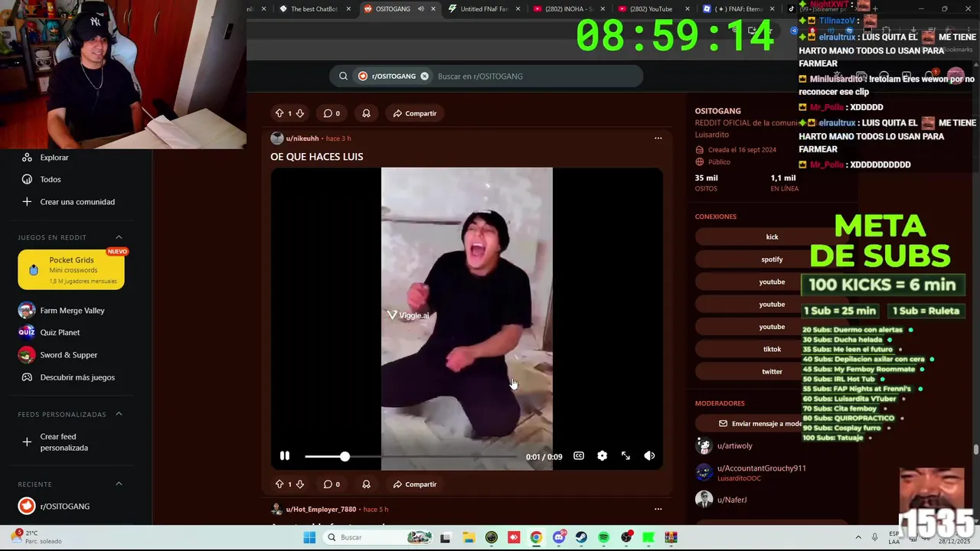This screenshot has height=551, width=980.
Task: Collapse the Feeds personalizadas section
Action: pos(119,414)
